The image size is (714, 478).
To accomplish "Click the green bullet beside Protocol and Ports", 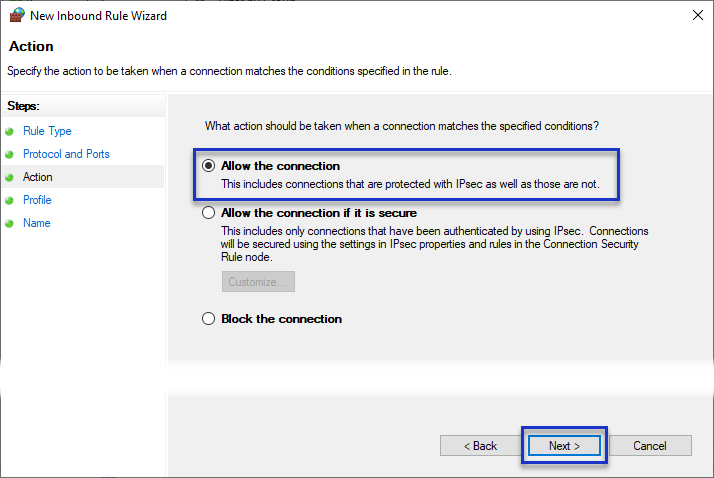I will coord(9,154).
